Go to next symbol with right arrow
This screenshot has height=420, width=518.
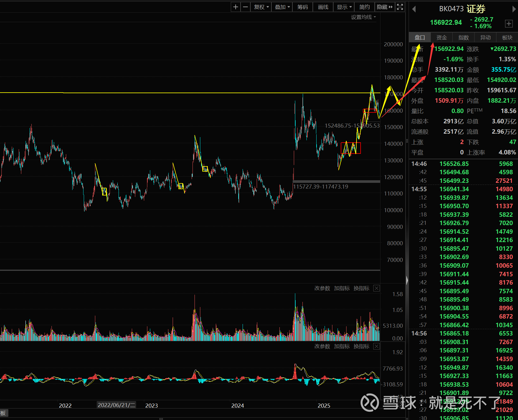514,9
